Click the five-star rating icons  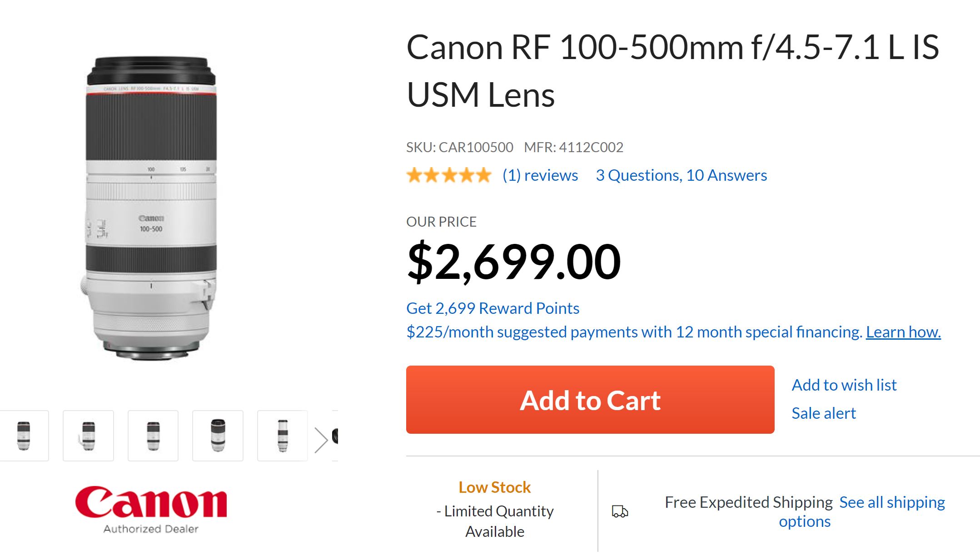tap(449, 175)
